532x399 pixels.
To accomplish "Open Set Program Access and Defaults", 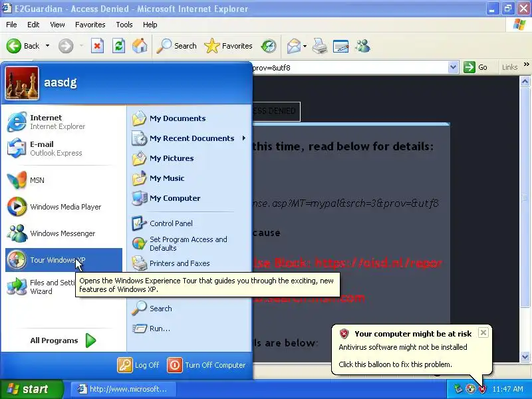I will [x=190, y=243].
